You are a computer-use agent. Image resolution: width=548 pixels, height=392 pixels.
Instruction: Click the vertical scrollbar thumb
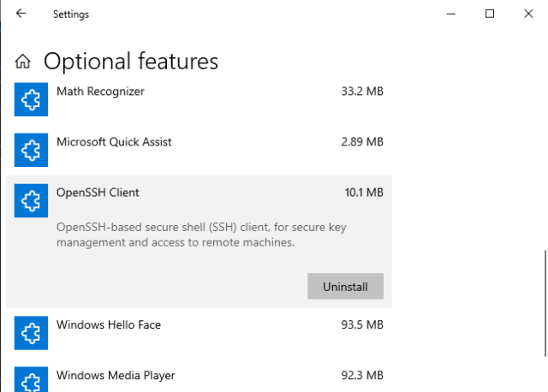click(x=544, y=302)
